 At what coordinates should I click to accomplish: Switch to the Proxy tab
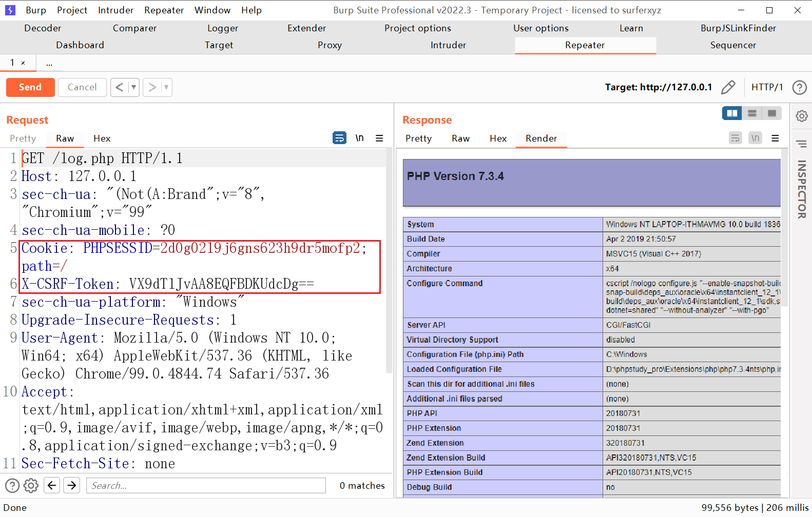tap(330, 45)
